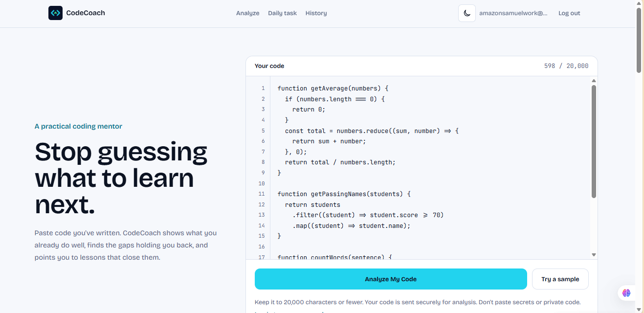Image resolution: width=644 pixels, height=313 pixels.
Task: Click the Log out link
Action: click(569, 13)
